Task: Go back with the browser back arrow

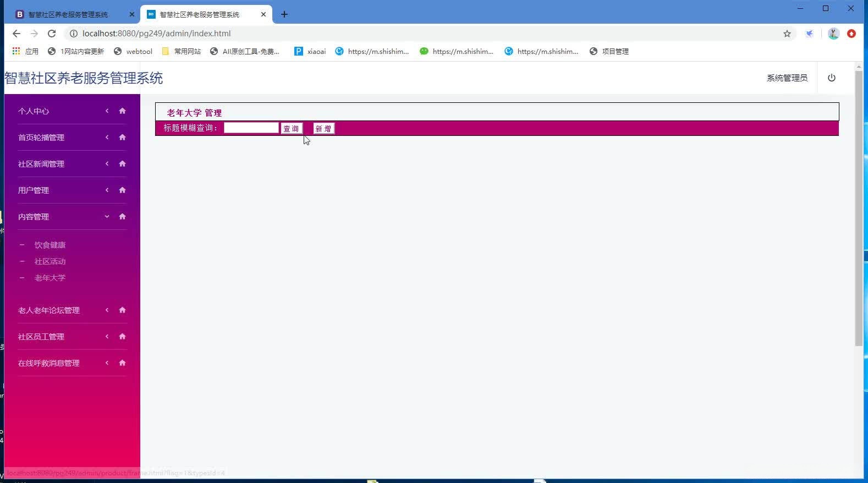Action: click(17, 34)
